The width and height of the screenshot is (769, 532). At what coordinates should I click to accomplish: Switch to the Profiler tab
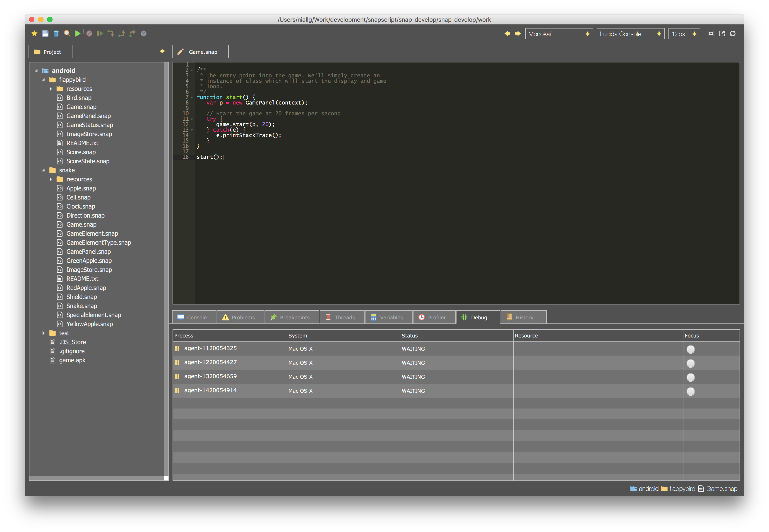(434, 317)
